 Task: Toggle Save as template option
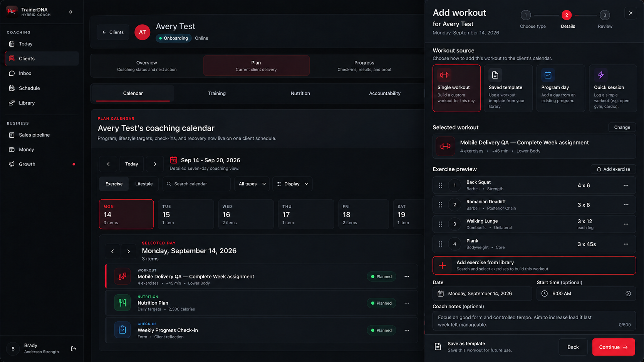[x=473, y=347]
